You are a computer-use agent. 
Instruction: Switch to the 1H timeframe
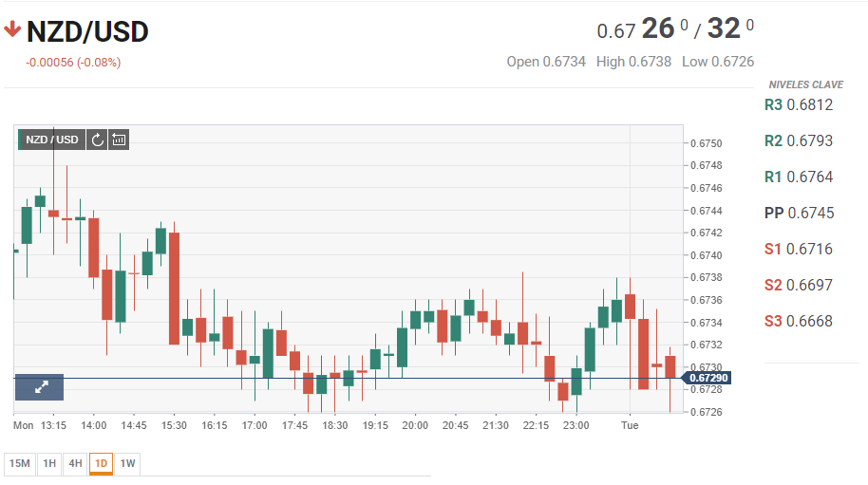click(49, 464)
